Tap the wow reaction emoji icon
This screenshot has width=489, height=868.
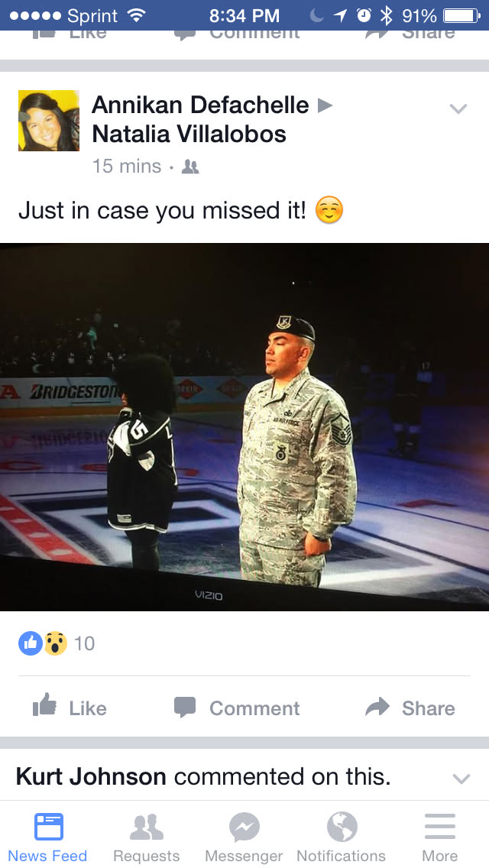tap(55, 643)
